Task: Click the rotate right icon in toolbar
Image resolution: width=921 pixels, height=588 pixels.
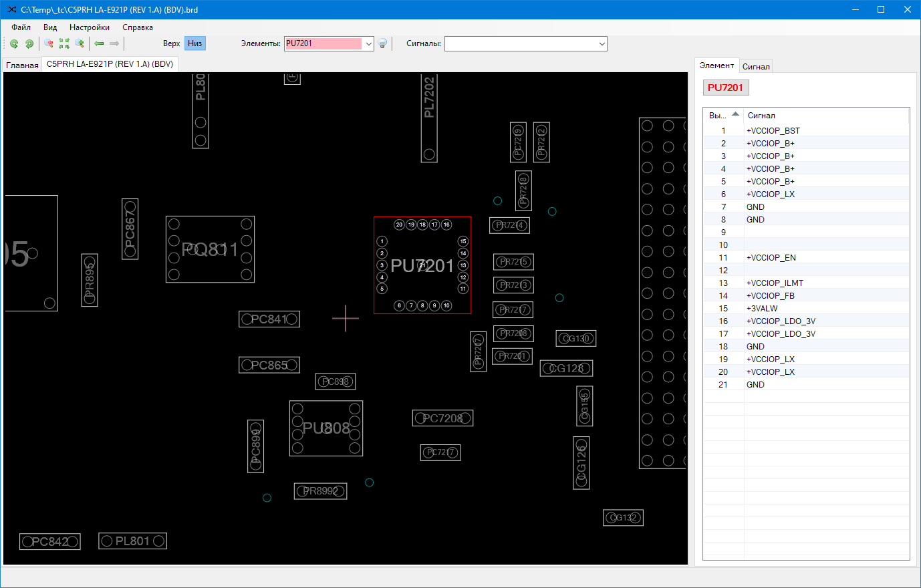Action: pyautogui.click(x=29, y=44)
